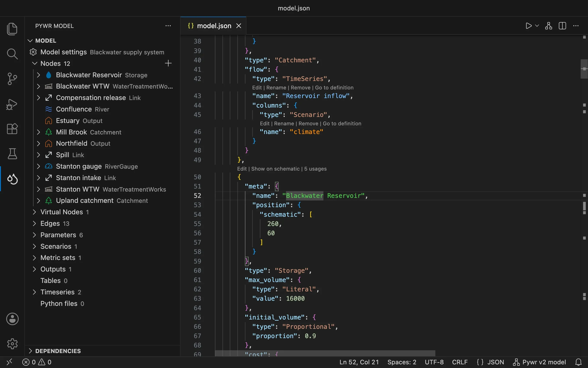This screenshot has height=368, width=588.
Task: Open errors and warnings status item
Action: (37, 362)
